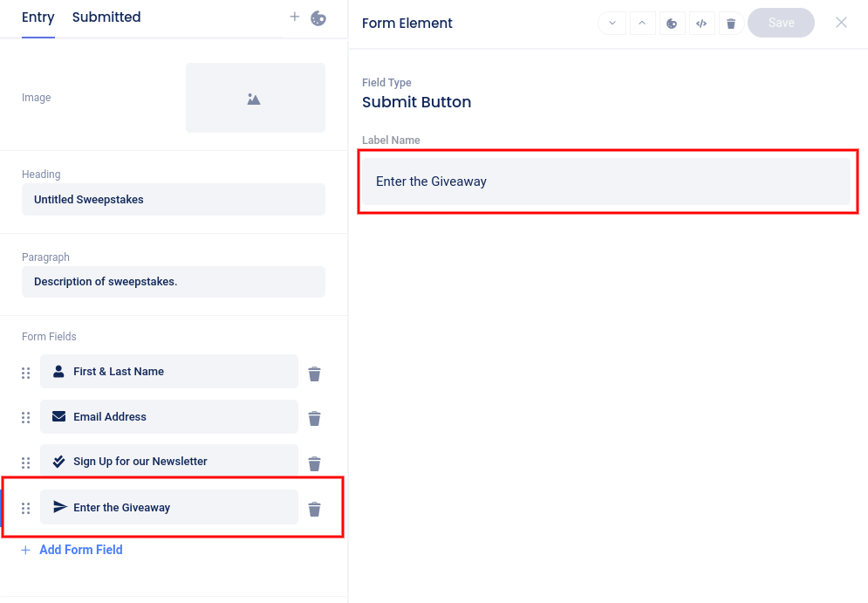Click the Add Form Field link
Screen dimensions: 868x603
pos(80,550)
